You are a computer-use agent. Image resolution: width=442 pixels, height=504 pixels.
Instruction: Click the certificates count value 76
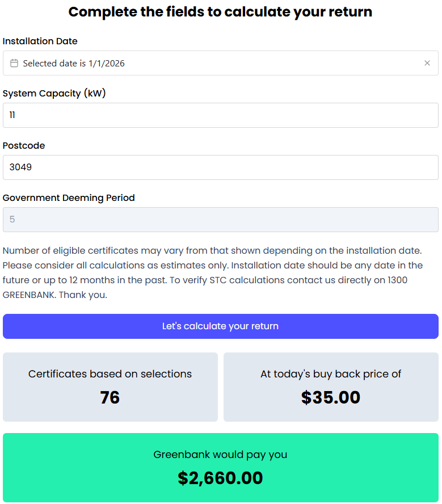pyautogui.click(x=110, y=398)
